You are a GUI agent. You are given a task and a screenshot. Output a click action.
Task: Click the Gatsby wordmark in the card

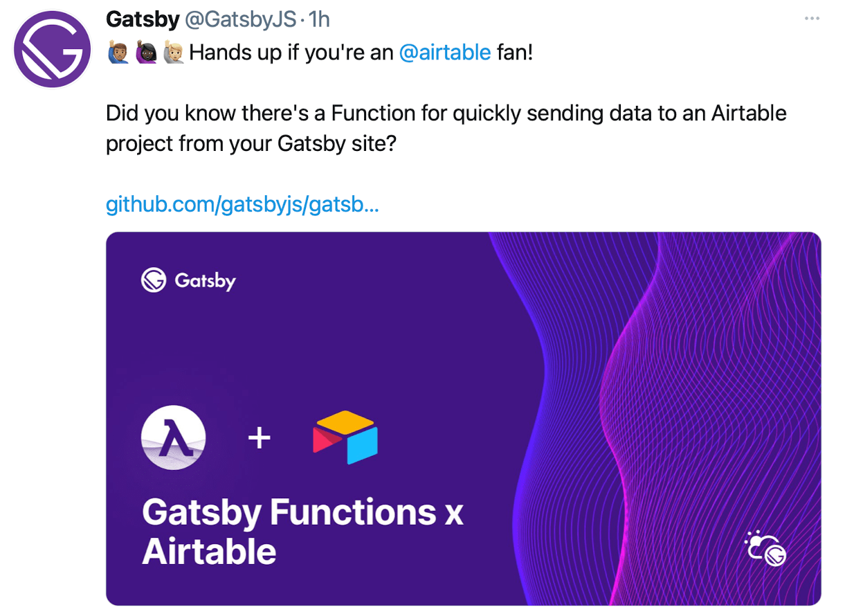(x=205, y=281)
